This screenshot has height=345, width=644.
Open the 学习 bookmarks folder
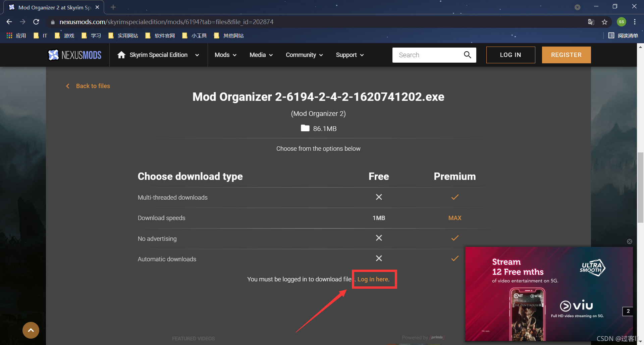91,36
